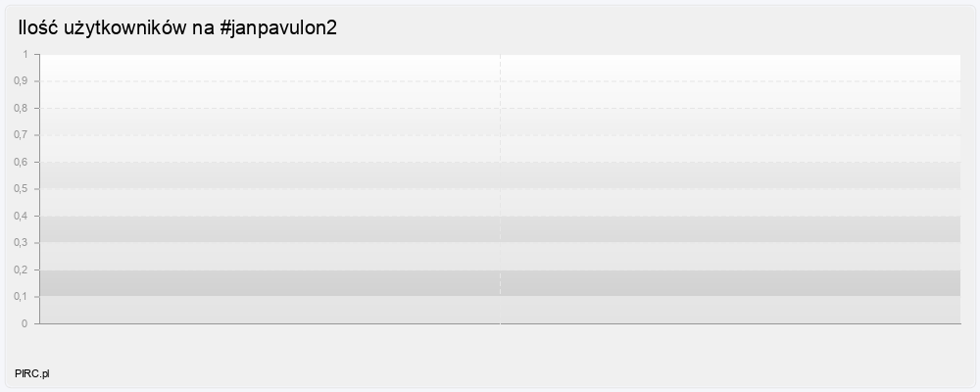Click the gray band between 0,5 and 0,6
980x392 pixels.
(x=500, y=175)
